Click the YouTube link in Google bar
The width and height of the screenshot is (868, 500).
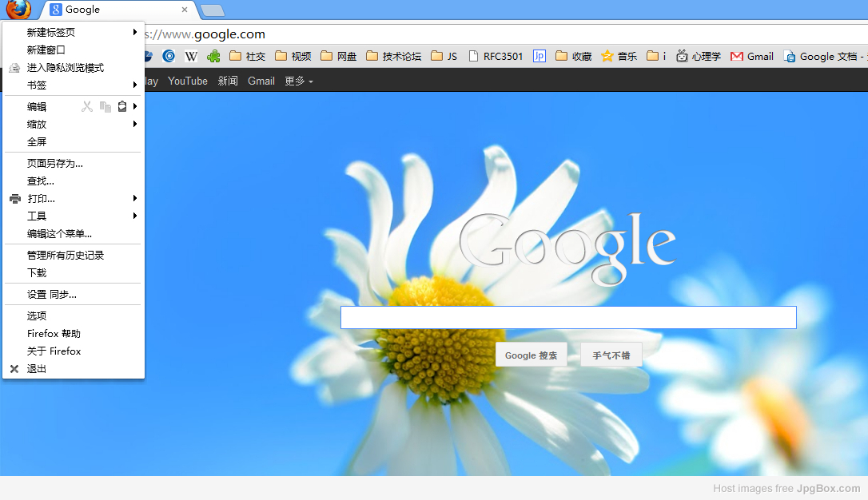coord(188,81)
